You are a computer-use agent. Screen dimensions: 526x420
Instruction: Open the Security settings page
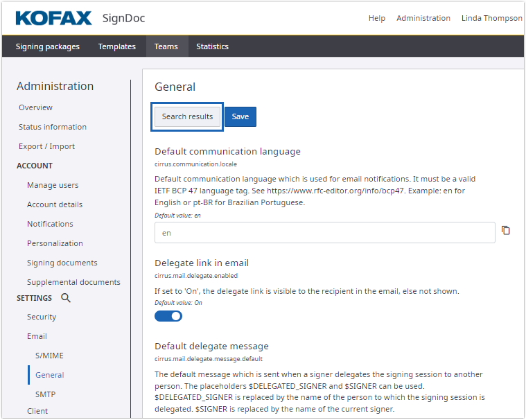click(42, 317)
